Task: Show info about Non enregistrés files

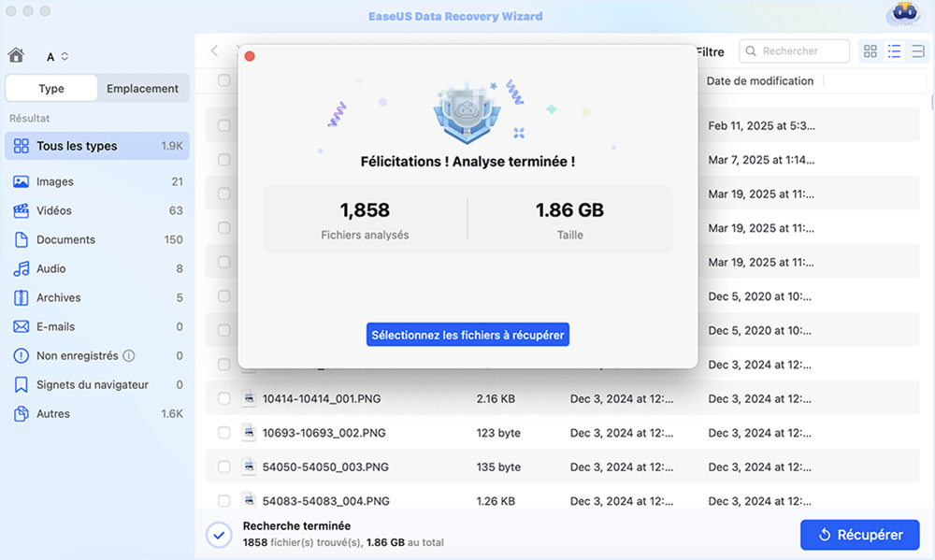Action: click(129, 356)
